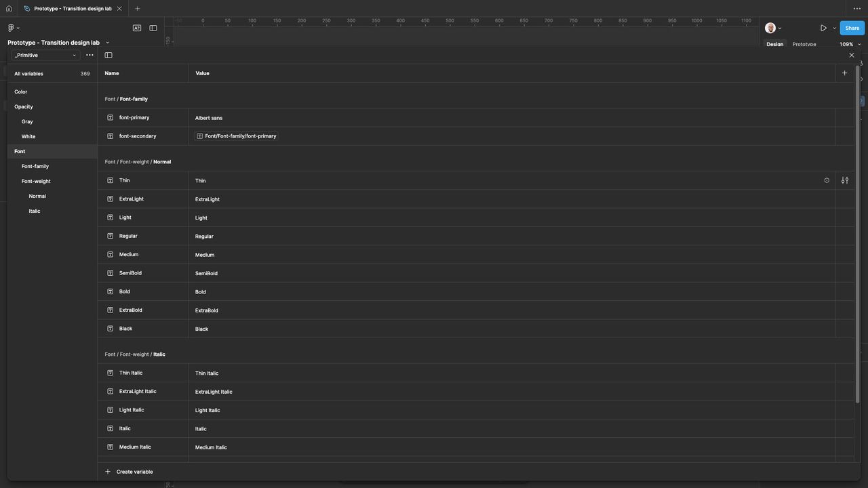Click the Present play icon
The image size is (868, 488).
(x=823, y=28)
